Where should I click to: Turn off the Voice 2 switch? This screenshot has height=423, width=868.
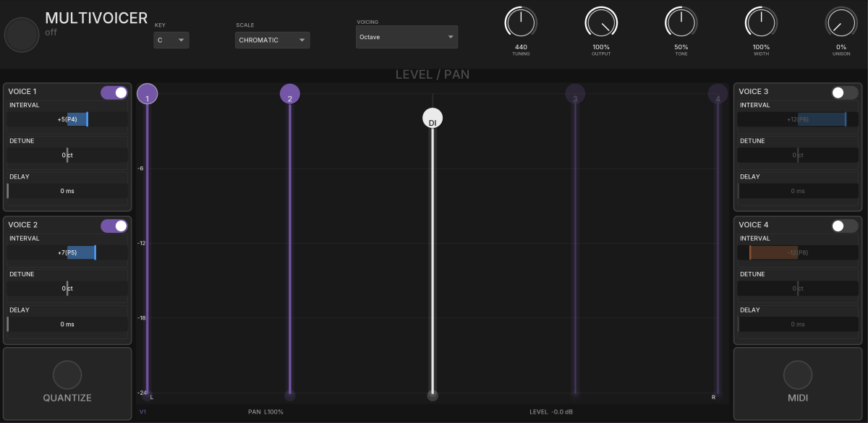pyautogui.click(x=114, y=226)
